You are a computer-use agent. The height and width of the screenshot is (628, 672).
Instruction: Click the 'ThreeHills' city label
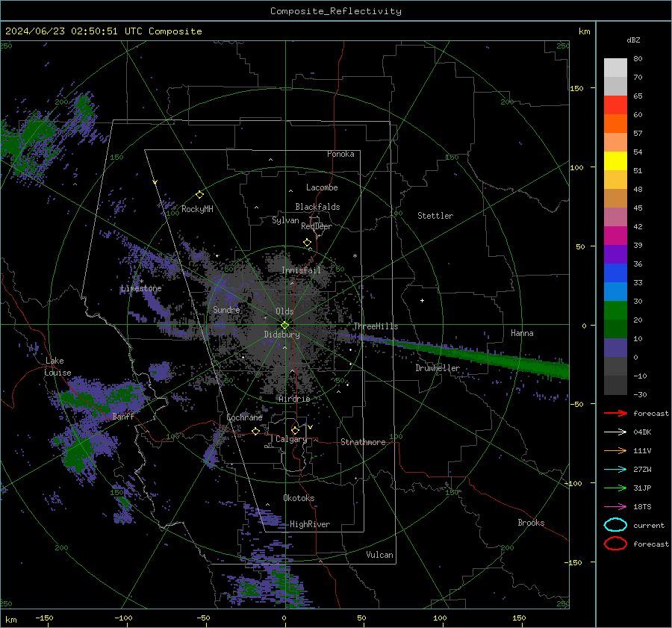click(376, 326)
